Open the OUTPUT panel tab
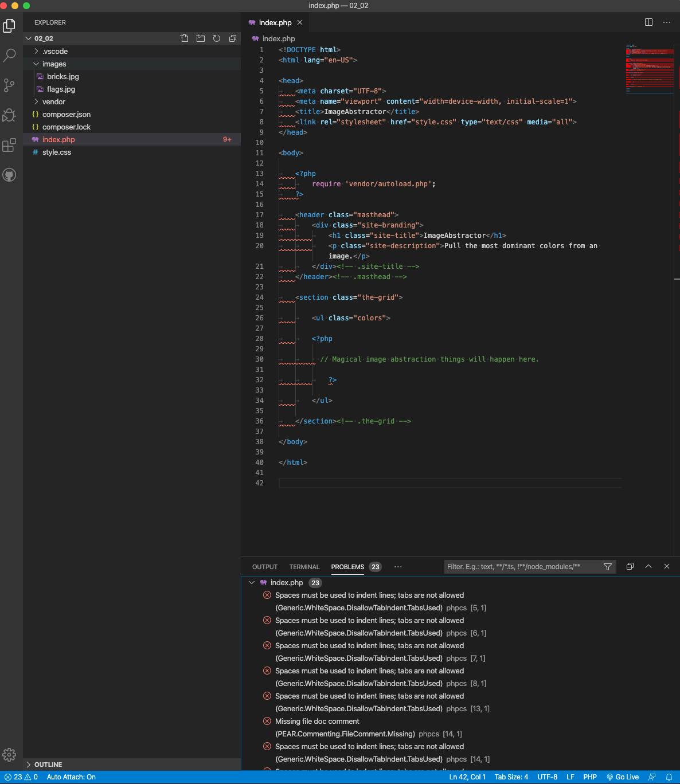Viewport: 680px width, 784px height. [x=264, y=567]
